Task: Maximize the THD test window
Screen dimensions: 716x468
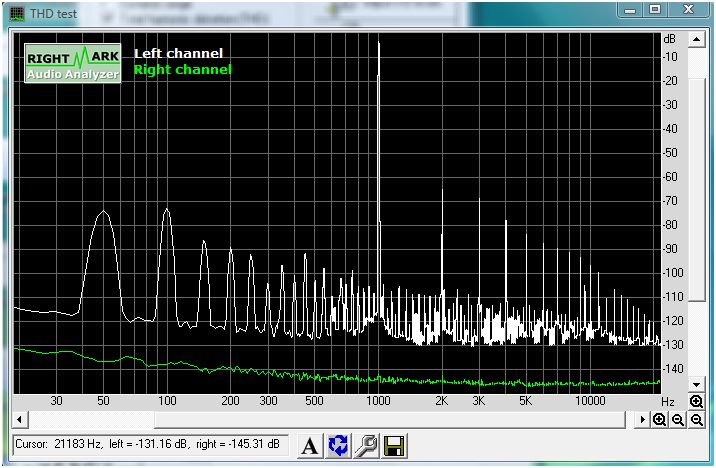Action: pos(655,9)
